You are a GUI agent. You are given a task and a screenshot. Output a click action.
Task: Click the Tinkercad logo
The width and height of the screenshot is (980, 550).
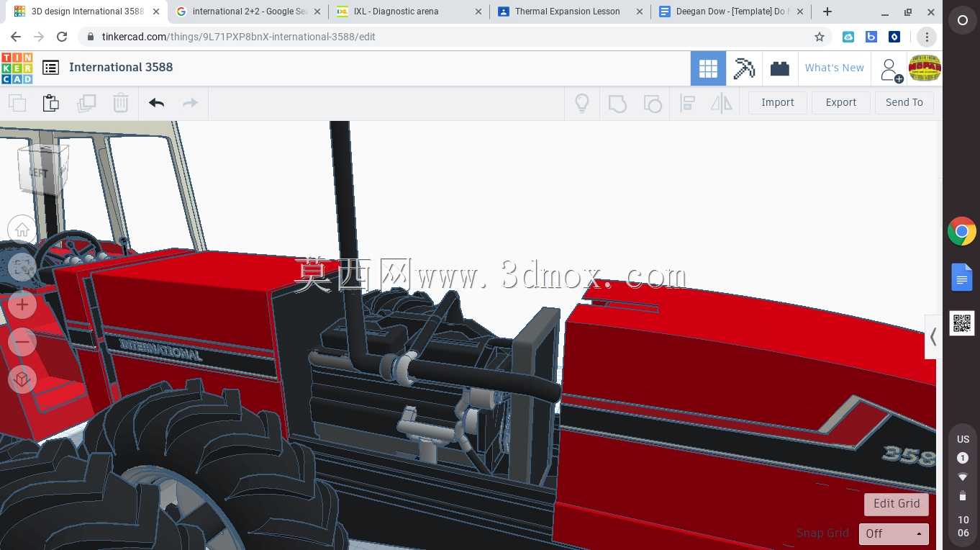17,68
